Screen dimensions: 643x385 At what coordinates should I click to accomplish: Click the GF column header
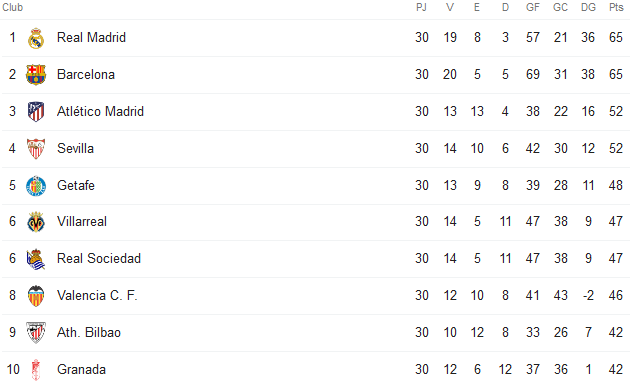click(x=533, y=7)
